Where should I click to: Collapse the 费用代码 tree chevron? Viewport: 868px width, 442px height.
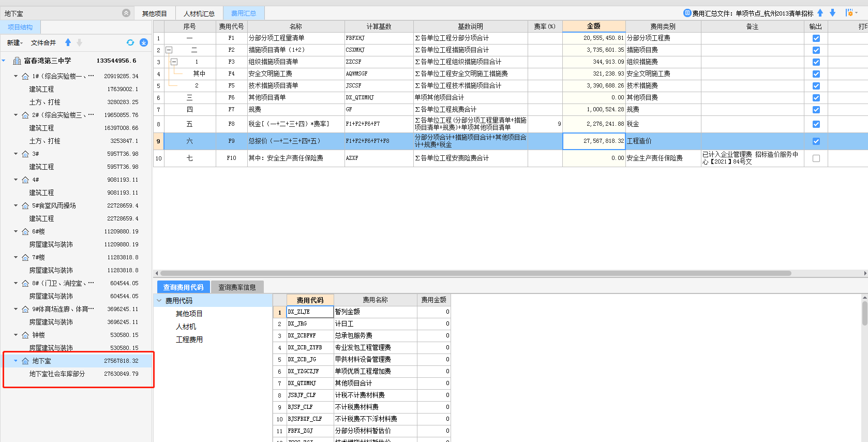(159, 301)
